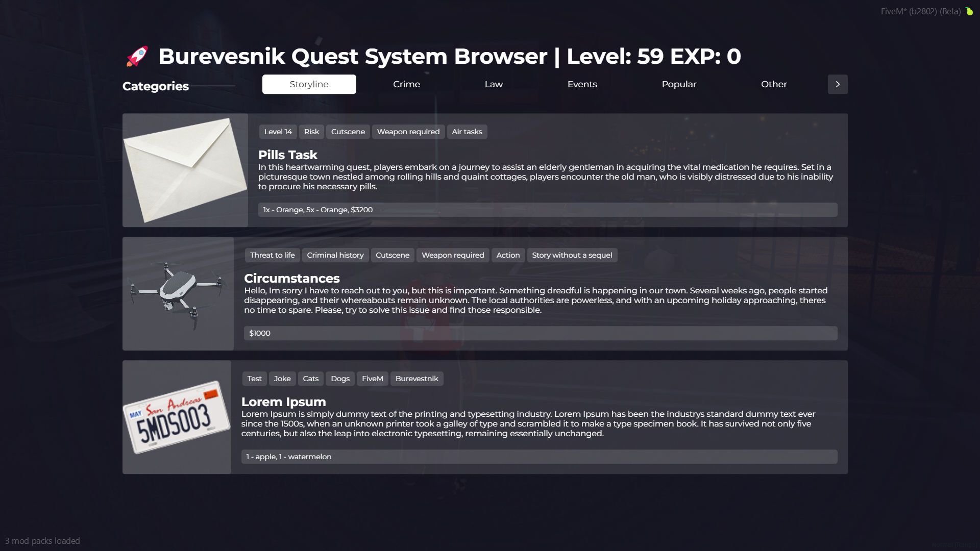The width and height of the screenshot is (980, 551).
Task: Click the envelope image on Pills Task
Action: (185, 170)
